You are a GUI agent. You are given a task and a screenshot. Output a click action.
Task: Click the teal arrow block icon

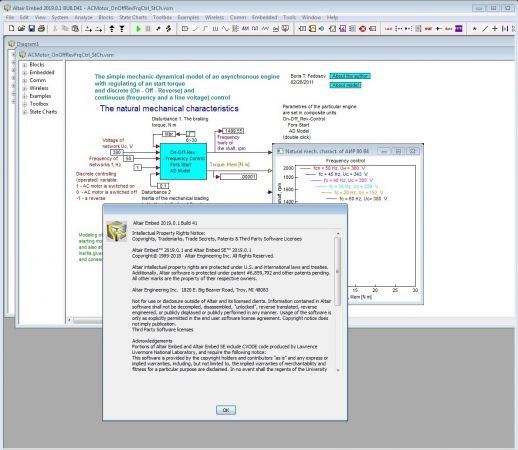tap(322, 29)
